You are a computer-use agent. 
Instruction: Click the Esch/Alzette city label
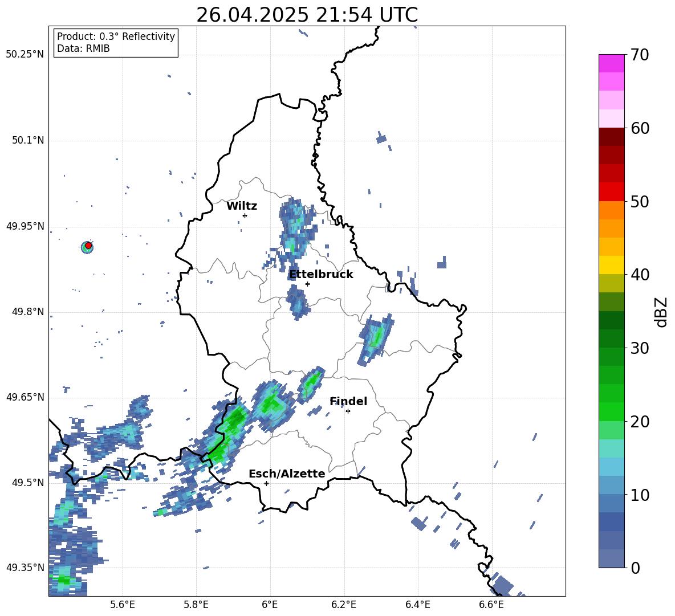(287, 474)
